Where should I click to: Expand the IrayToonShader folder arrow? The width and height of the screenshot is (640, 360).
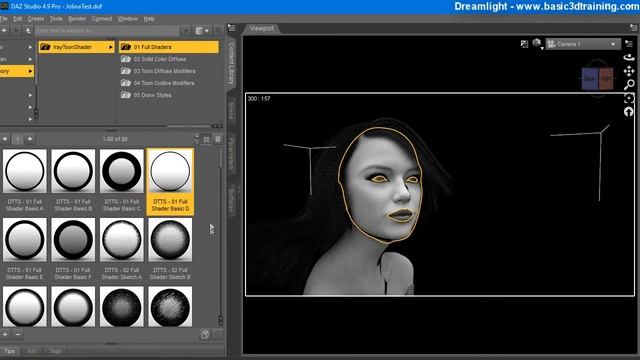(110, 47)
